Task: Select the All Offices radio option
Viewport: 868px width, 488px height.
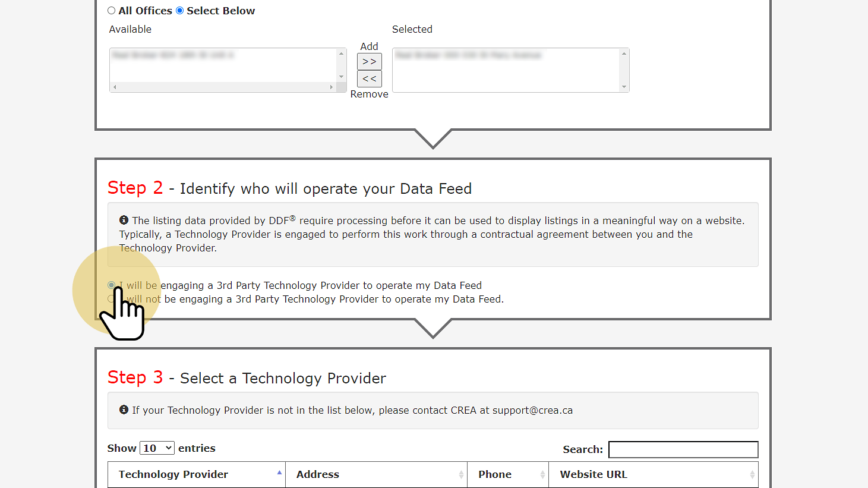Action: click(112, 11)
